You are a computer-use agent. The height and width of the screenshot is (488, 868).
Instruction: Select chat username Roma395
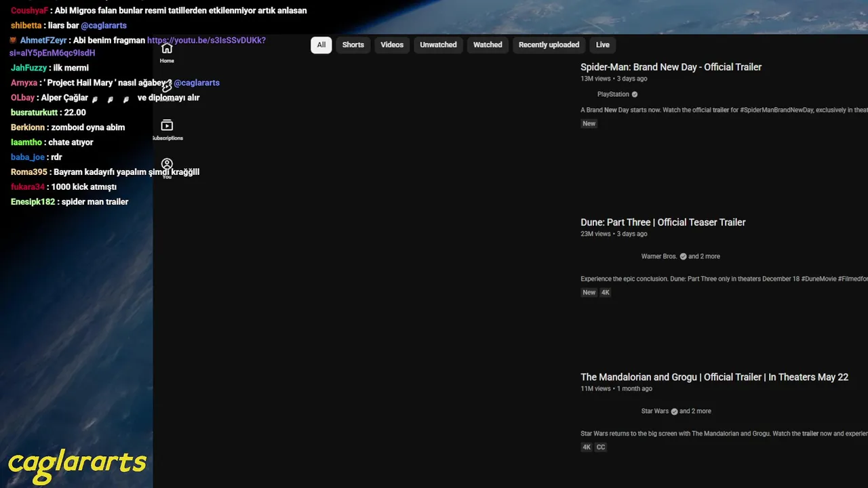click(29, 172)
